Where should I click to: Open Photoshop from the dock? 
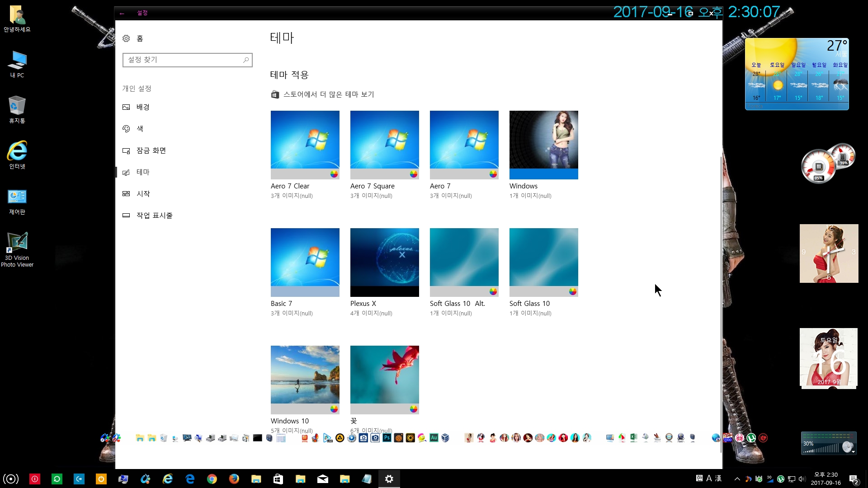pyautogui.click(x=387, y=438)
